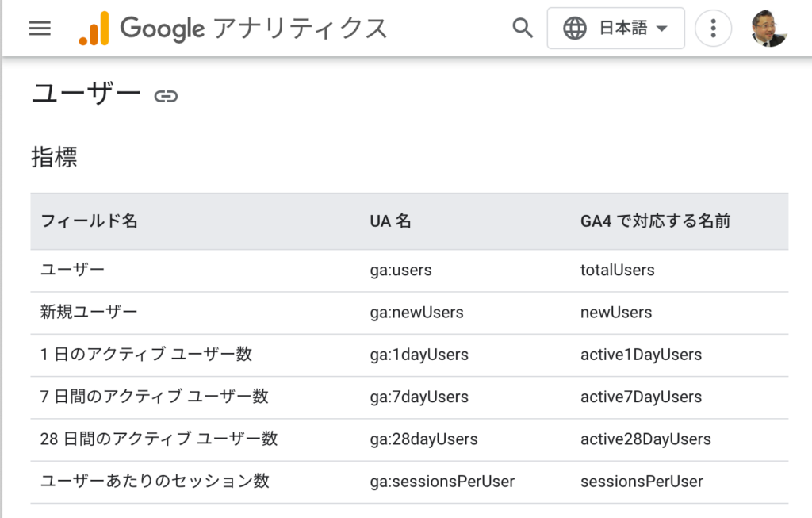Select the UA 名 column header

(x=390, y=221)
